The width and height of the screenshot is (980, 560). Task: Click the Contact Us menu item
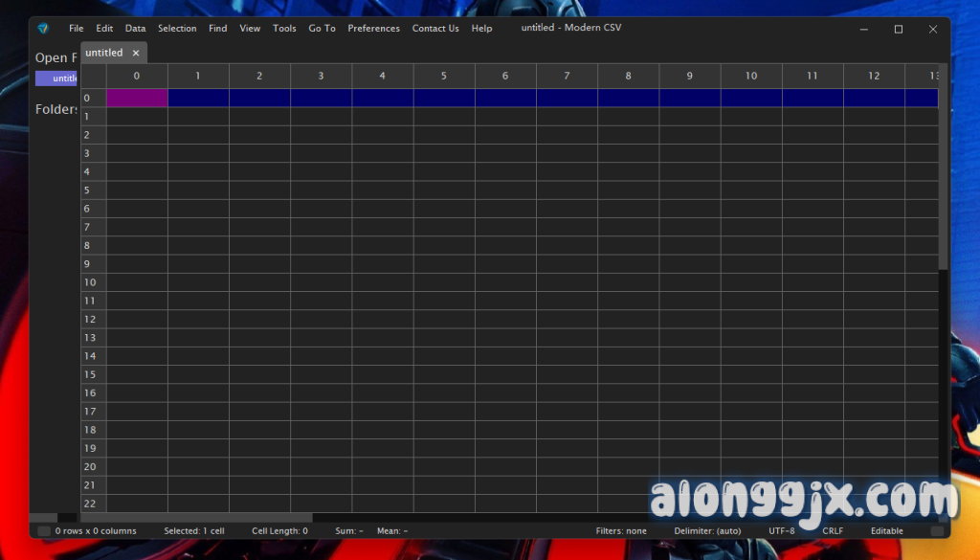(434, 29)
